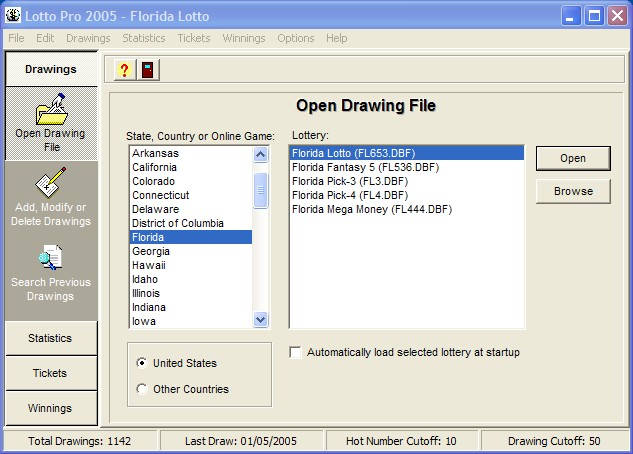
Task: Open the Drawings menu
Action: click(88, 38)
